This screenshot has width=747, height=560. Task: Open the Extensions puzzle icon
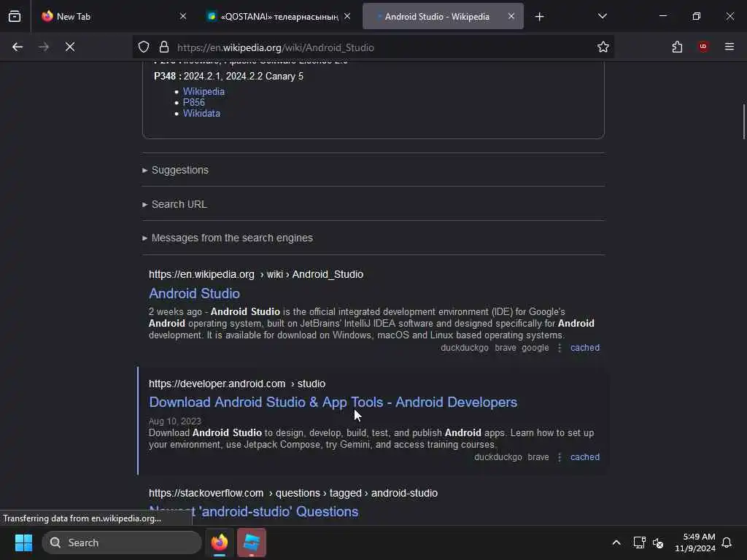pyautogui.click(x=677, y=47)
